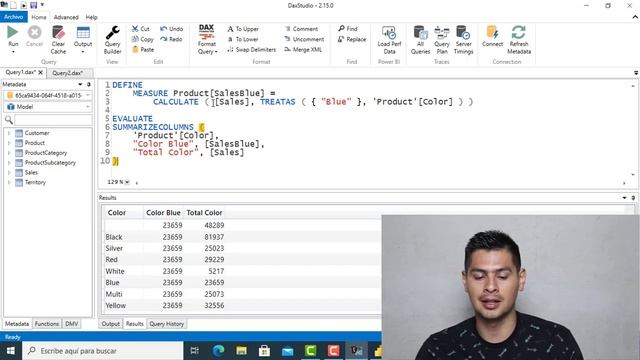Paste from clipboard
The width and height of the screenshot is (640, 360).
click(143, 49)
